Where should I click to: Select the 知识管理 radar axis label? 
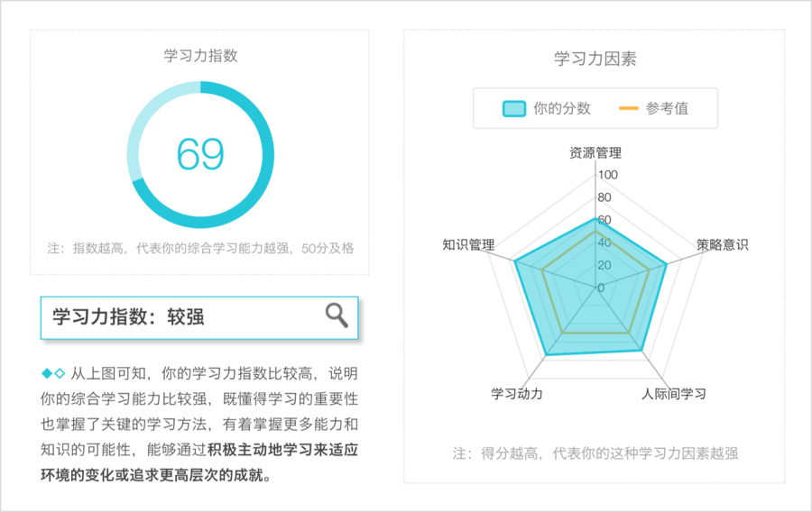click(x=468, y=244)
